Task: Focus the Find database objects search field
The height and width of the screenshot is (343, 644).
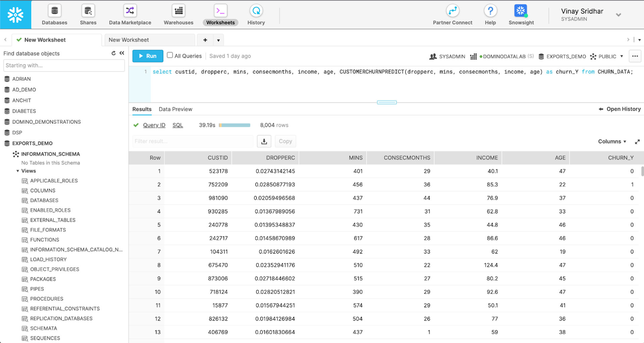Action: 64,66
